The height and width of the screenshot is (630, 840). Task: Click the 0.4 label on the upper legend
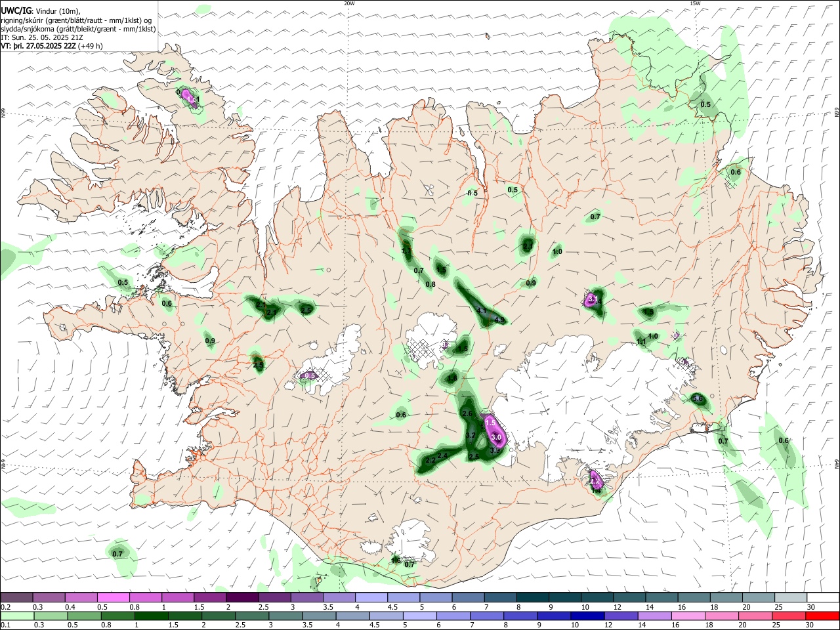point(70,607)
